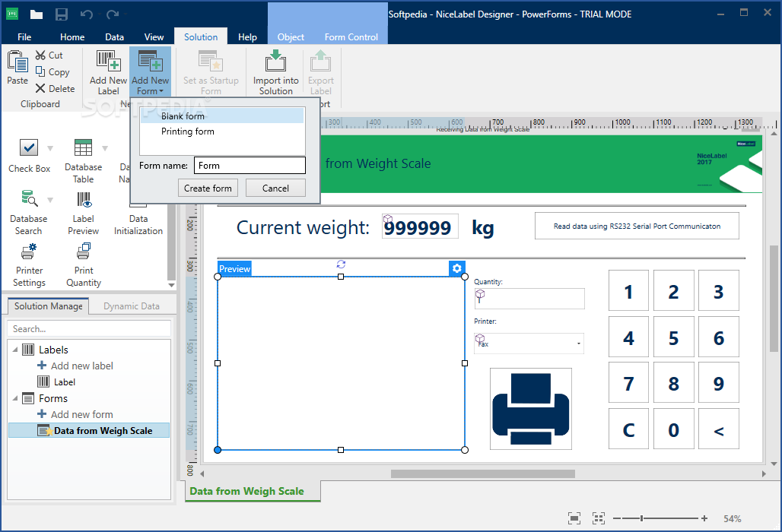Switch to the View ribbon tab
This screenshot has width=782, height=532.
(x=154, y=37)
